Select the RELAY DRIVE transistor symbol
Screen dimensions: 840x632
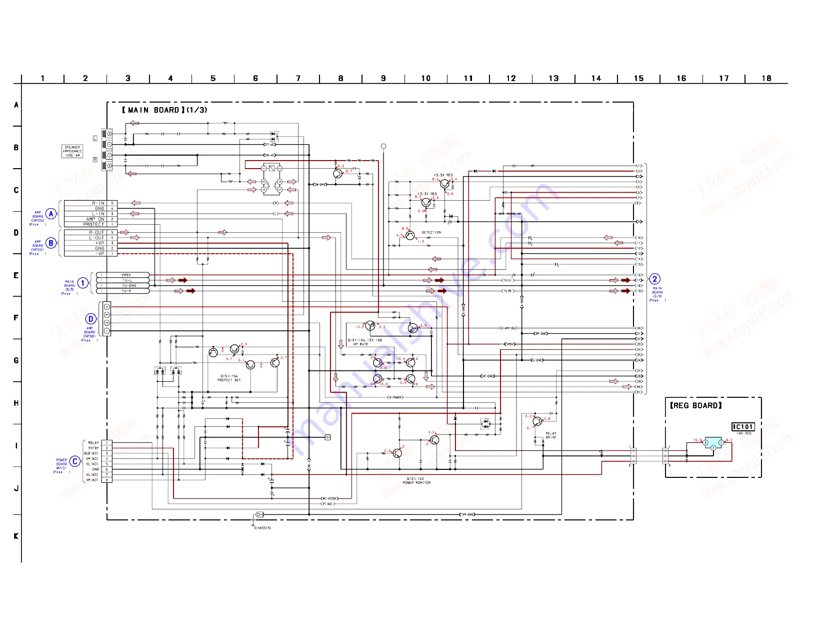click(536, 421)
